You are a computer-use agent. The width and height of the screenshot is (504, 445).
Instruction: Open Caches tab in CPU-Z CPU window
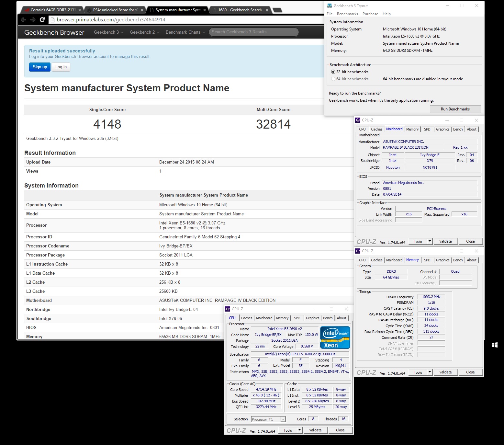[x=246, y=318]
